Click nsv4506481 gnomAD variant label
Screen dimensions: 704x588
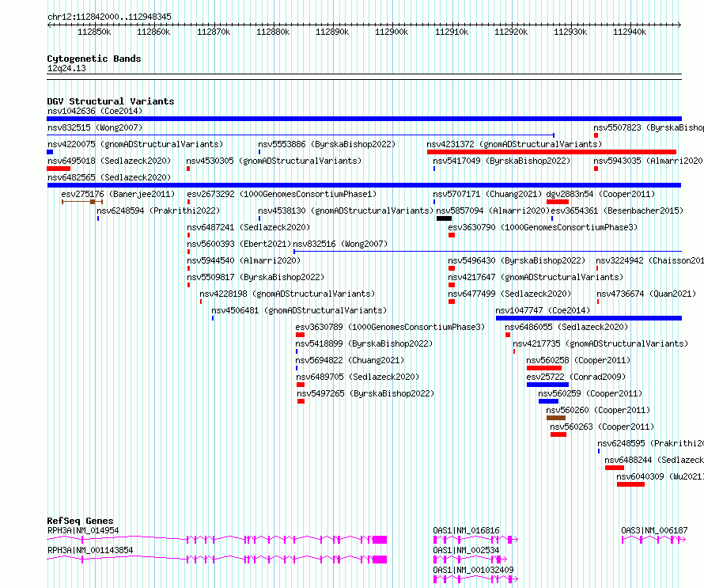(x=299, y=310)
